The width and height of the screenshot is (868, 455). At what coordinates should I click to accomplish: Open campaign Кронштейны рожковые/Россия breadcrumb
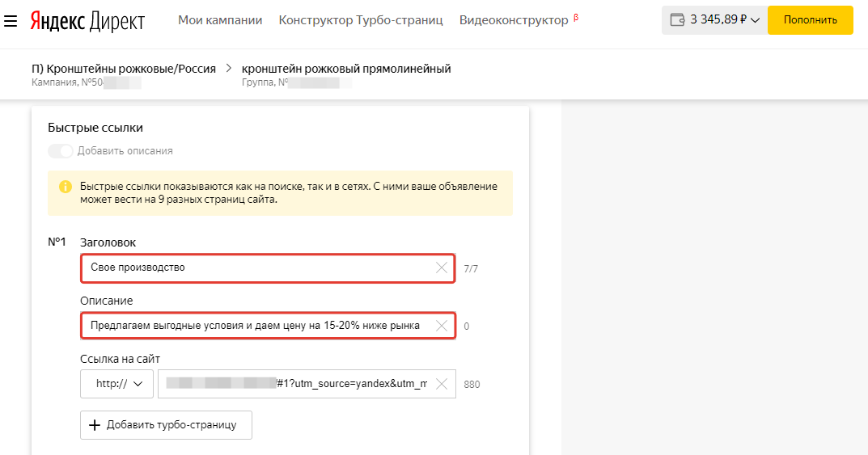point(124,69)
